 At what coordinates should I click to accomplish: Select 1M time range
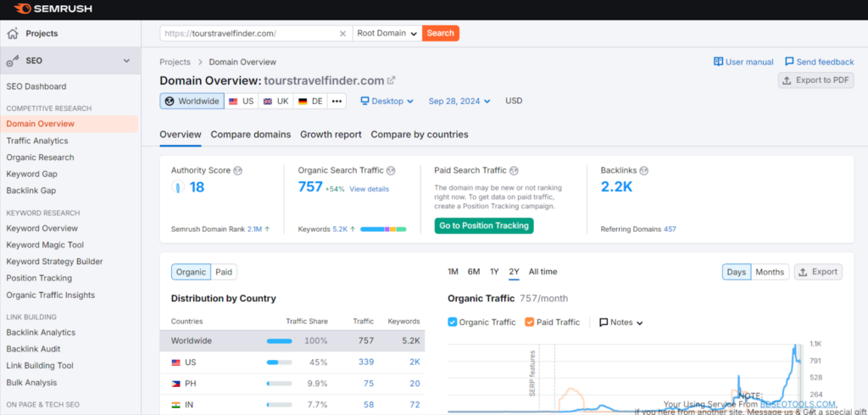pyautogui.click(x=453, y=272)
